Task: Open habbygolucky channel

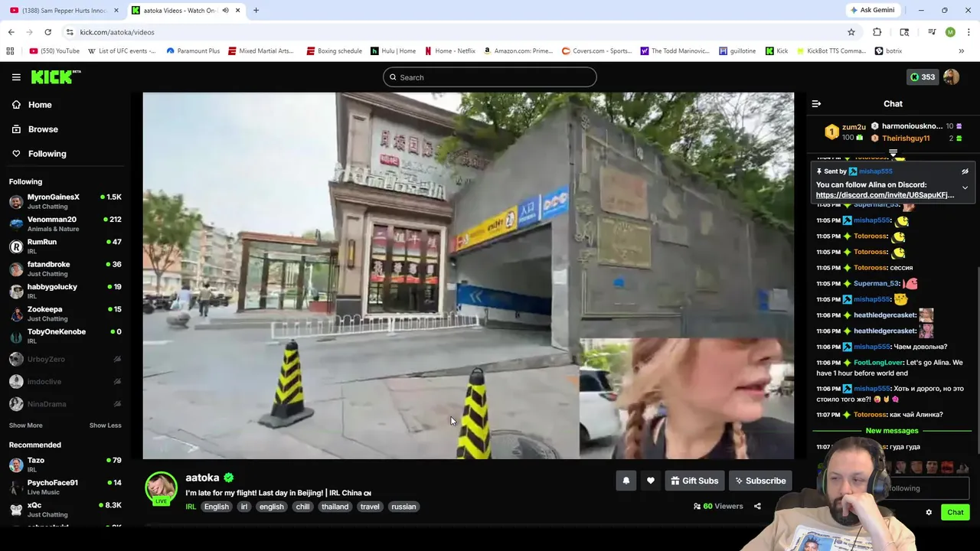Action: tap(65, 291)
